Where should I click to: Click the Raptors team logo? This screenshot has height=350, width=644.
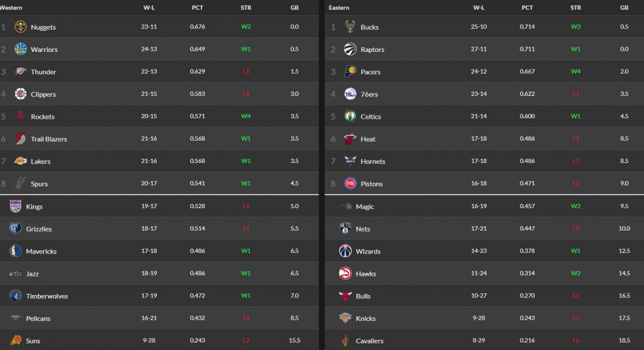click(350, 49)
